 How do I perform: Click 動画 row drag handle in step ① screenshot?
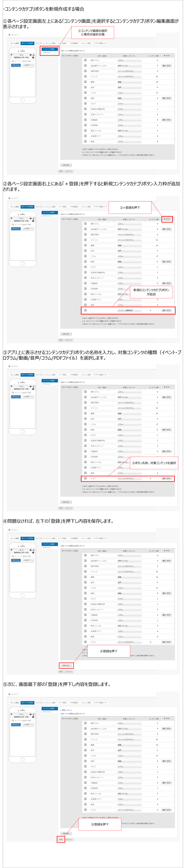(x=85, y=82)
